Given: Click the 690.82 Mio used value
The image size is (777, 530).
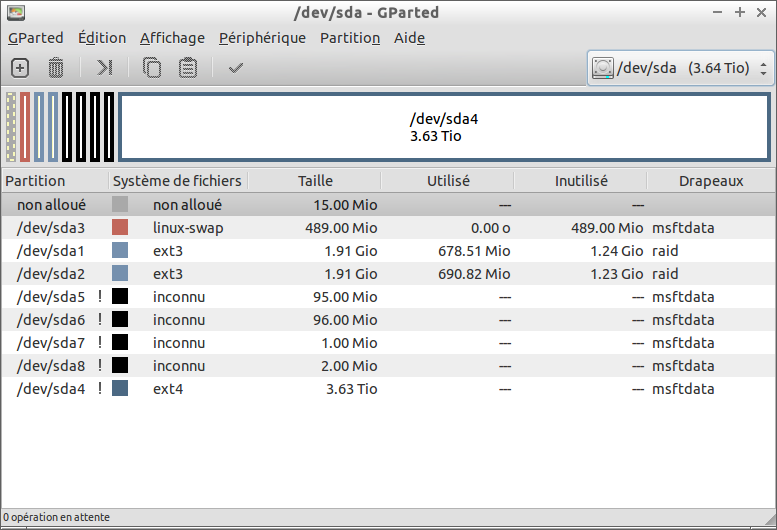Looking at the screenshot, I should pyautogui.click(x=474, y=274).
